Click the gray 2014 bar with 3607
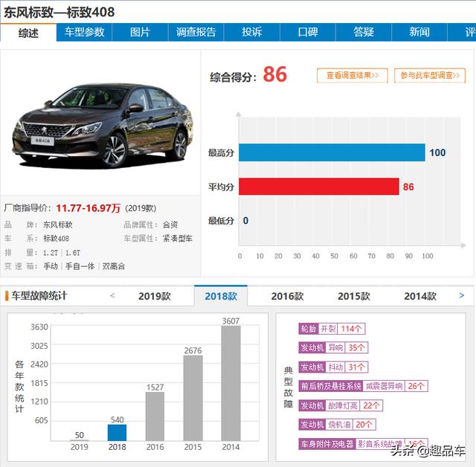The height and width of the screenshot is (467, 476). coord(231,383)
